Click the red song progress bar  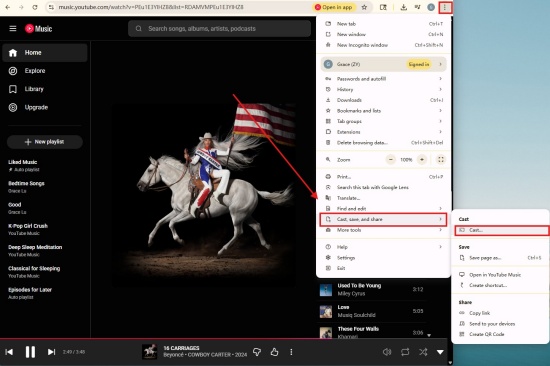pyautogui.click(x=224, y=339)
